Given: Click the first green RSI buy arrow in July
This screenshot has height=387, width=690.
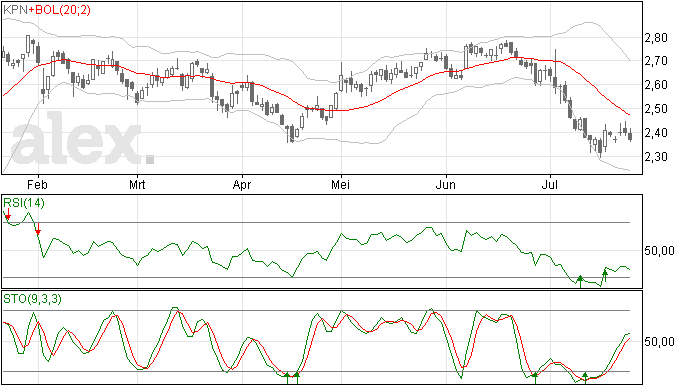Looking at the screenshot, I should click(x=580, y=281).
